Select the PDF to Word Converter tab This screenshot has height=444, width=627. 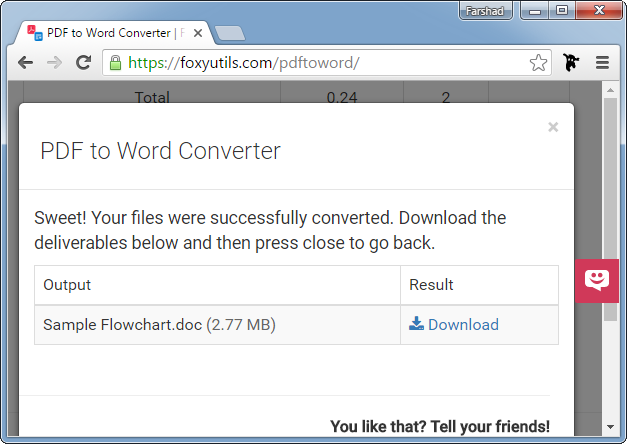[x=114, y=33]
